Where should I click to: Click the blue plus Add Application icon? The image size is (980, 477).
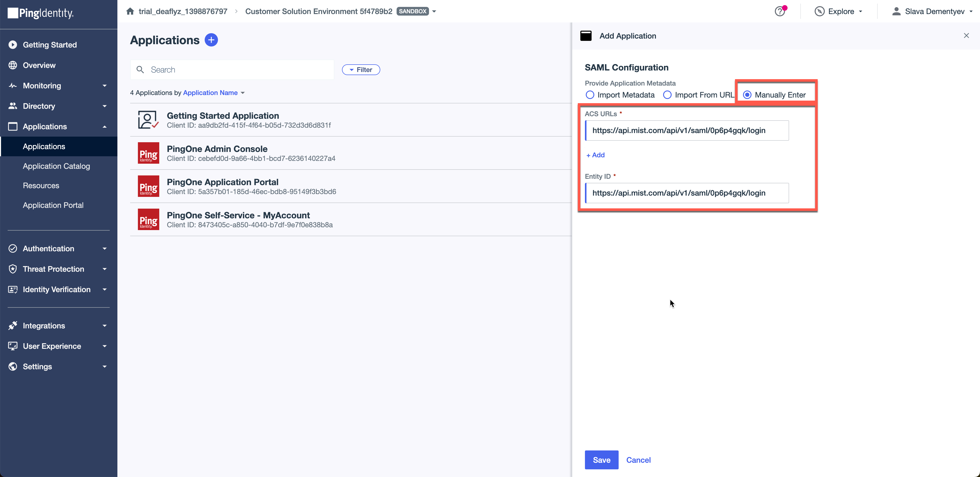click(x=211, y=40)
